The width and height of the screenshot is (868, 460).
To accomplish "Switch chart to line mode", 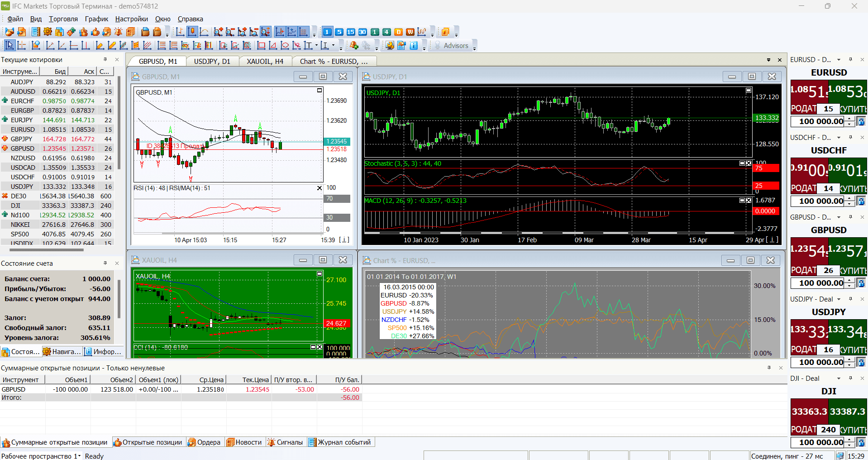I will click(204, 32).
